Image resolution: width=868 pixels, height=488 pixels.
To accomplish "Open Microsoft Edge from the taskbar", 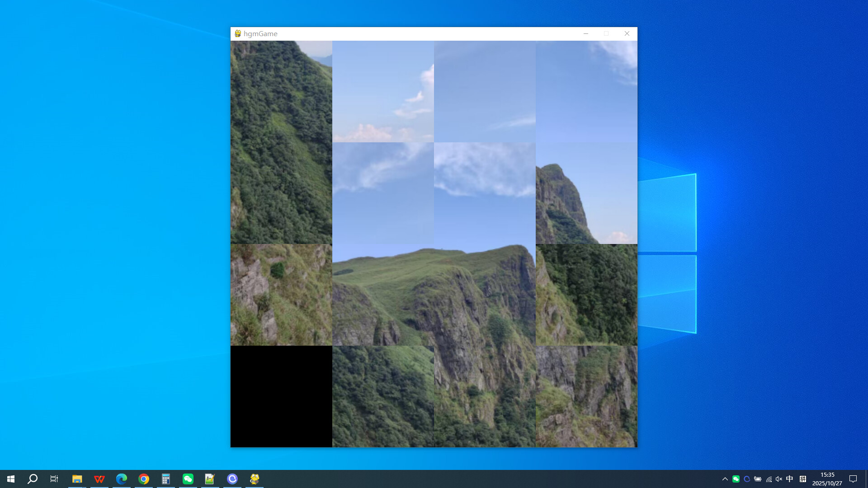I will [x=121, y=479].
